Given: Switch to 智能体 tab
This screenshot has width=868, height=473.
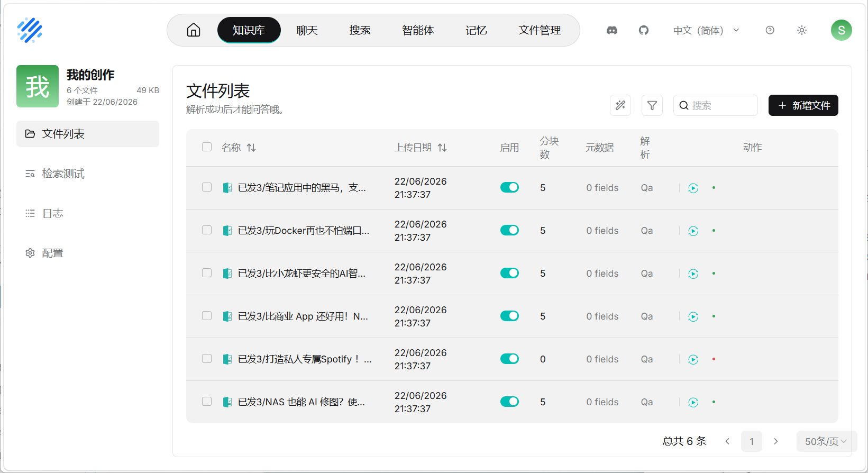Looking at the screenshot, I should pos(418,30).
